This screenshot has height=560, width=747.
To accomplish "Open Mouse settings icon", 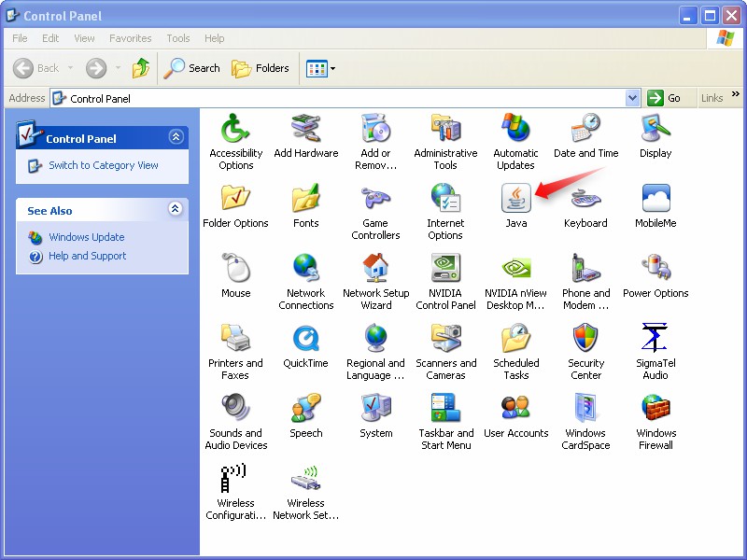I will pos(235,269).
